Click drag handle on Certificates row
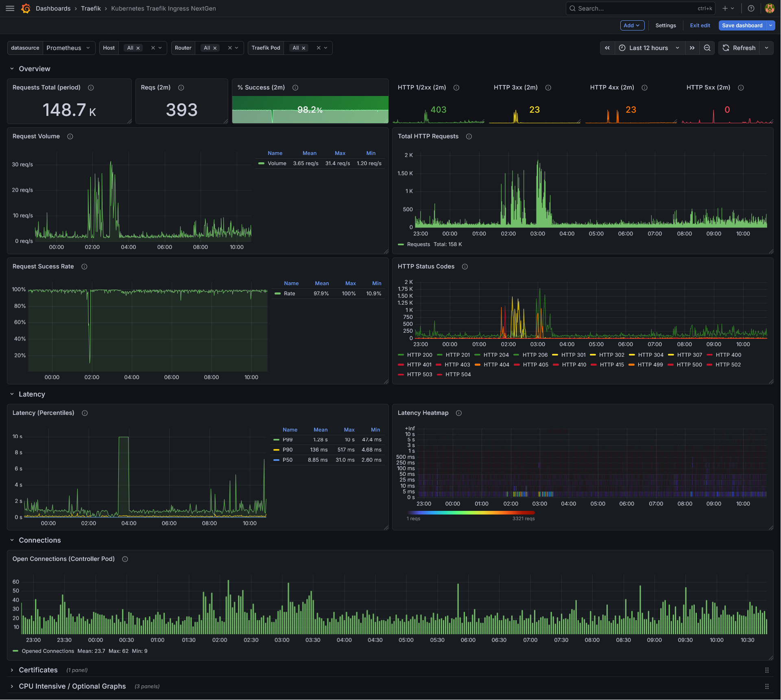The image size is (781, 700). (x=767, y=670)
